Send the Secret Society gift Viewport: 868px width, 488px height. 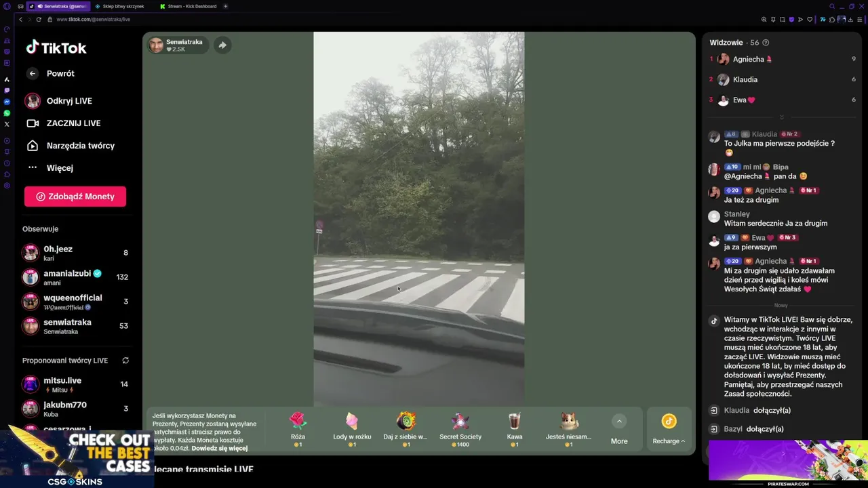[x=460, y=430]
